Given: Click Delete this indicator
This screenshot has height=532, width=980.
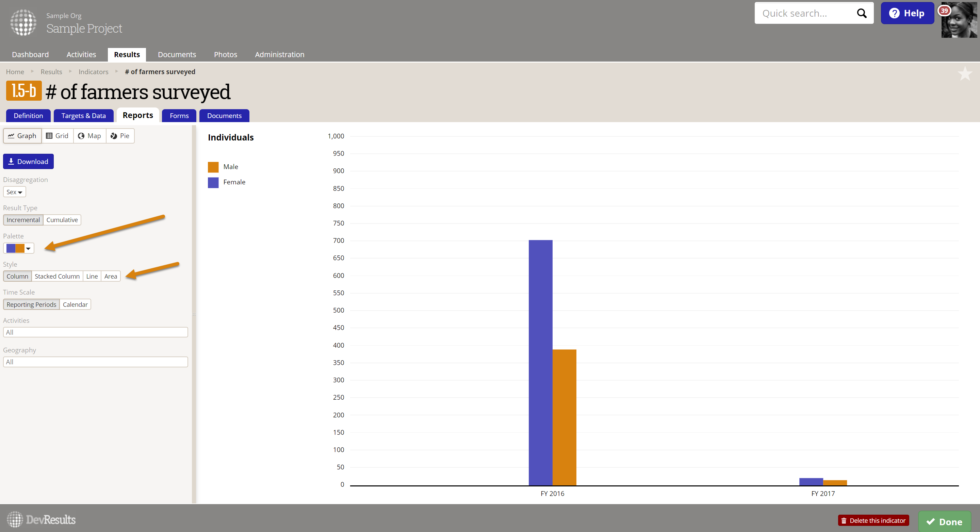Looking at the screenshot, I should click(x=873, y=520).
